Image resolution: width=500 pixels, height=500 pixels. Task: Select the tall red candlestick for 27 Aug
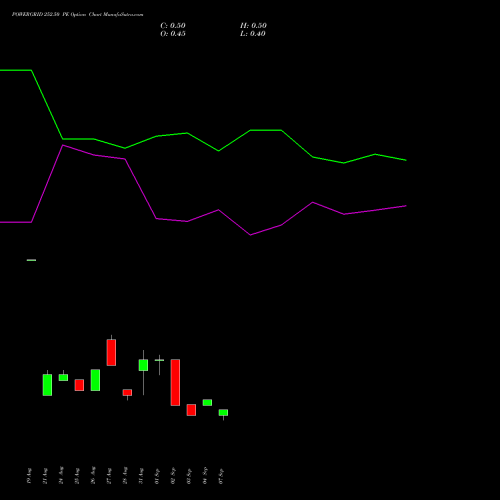(111, 352)
